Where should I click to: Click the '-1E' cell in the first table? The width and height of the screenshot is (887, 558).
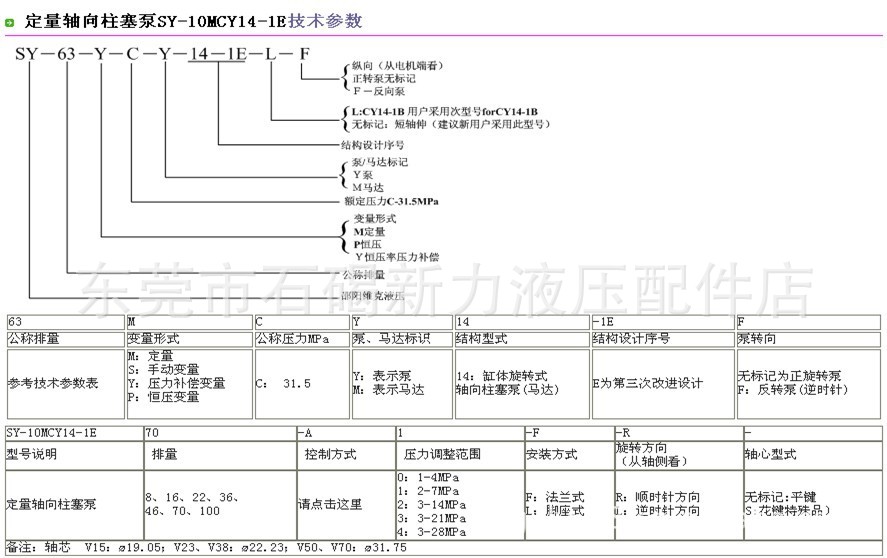(662, 322)
